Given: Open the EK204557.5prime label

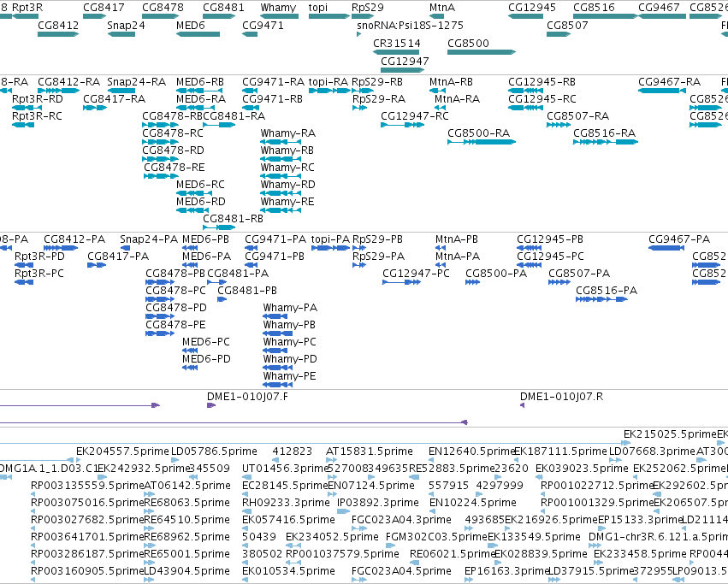Looking at the screenshot, I should click(x=122, y=451).
